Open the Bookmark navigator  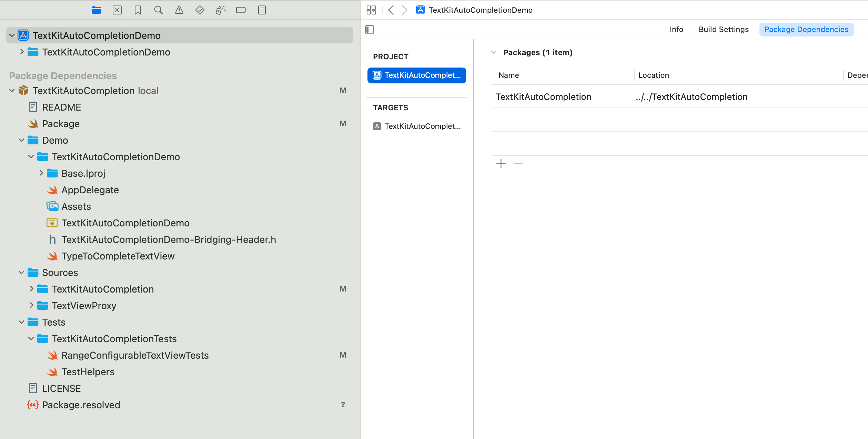click(138, 10)
